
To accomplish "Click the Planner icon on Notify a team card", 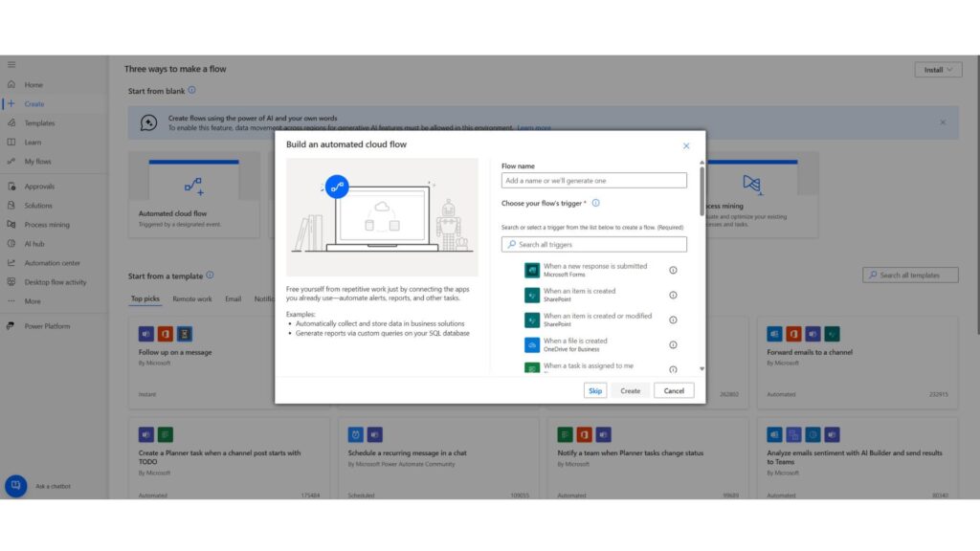I will pyautogui.click(x=565, y=434).
